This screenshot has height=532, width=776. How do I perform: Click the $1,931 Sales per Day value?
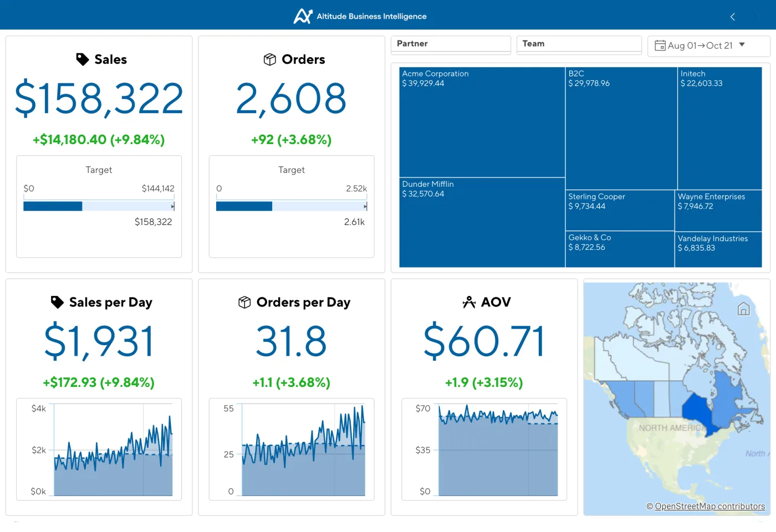point(99,341)
